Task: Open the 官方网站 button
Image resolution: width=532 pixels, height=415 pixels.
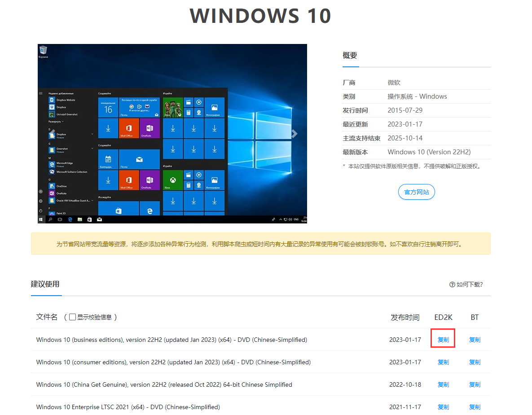Action: coord(416,192)
